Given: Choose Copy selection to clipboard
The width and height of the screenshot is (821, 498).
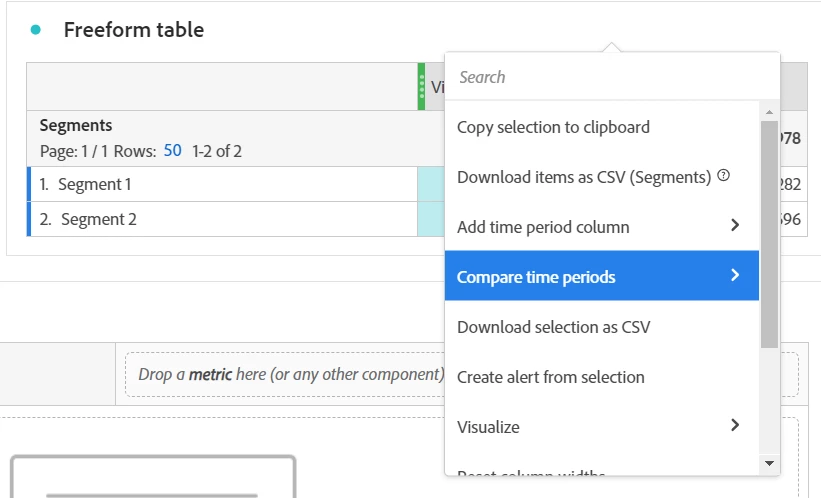Looking at the screenshot, I should (553, 127).
